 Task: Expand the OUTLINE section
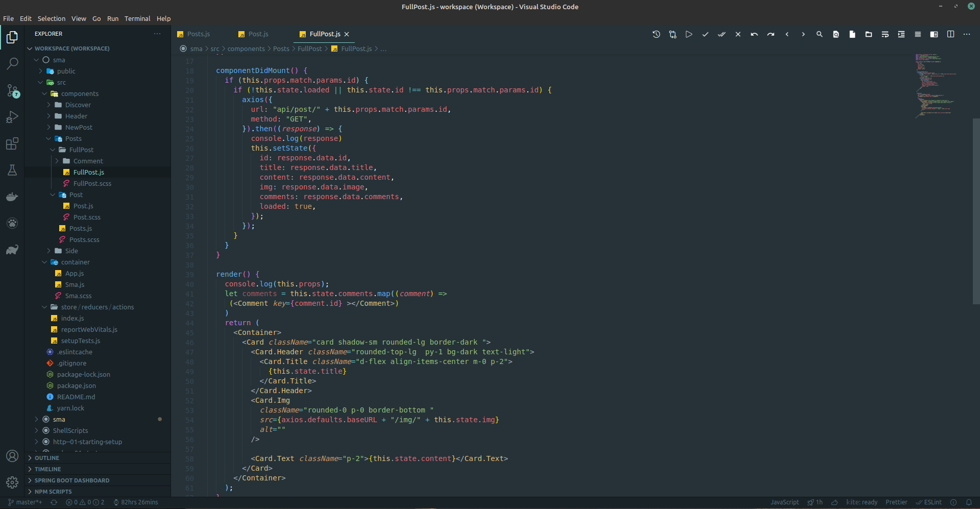97,458
